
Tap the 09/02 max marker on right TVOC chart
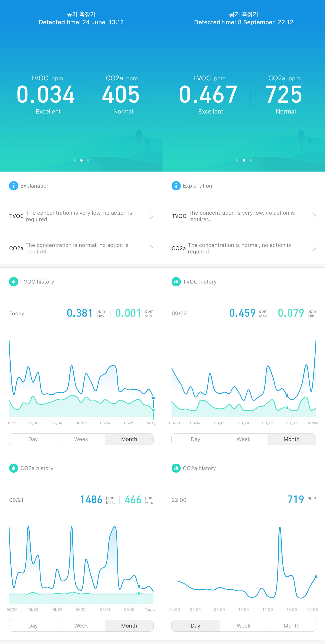coord(287,396)
